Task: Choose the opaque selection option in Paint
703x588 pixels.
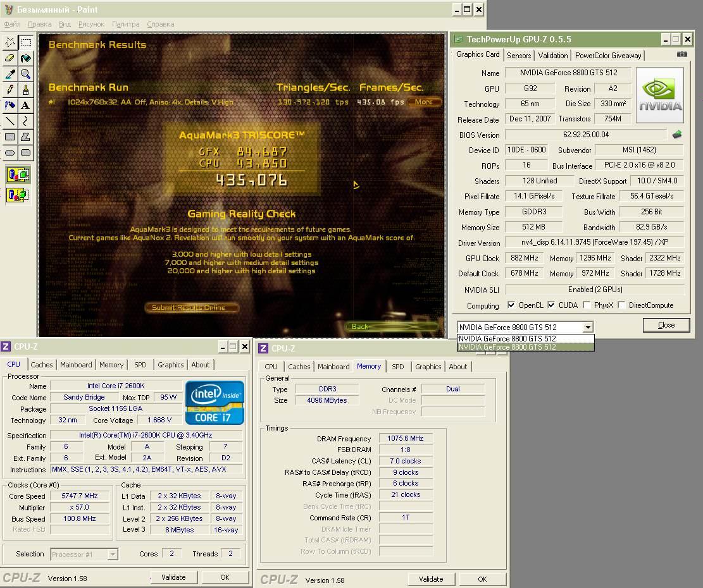Action: 18,175
